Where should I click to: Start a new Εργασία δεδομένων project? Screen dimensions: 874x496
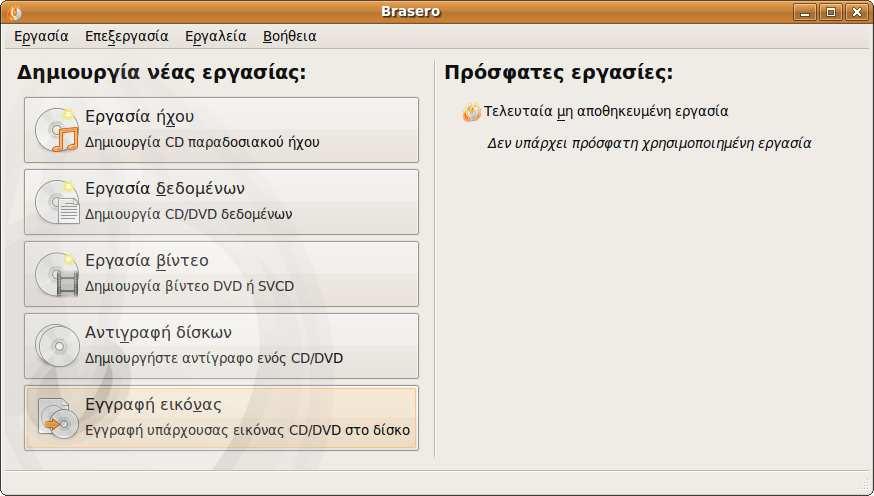click(x=221, y=202)
